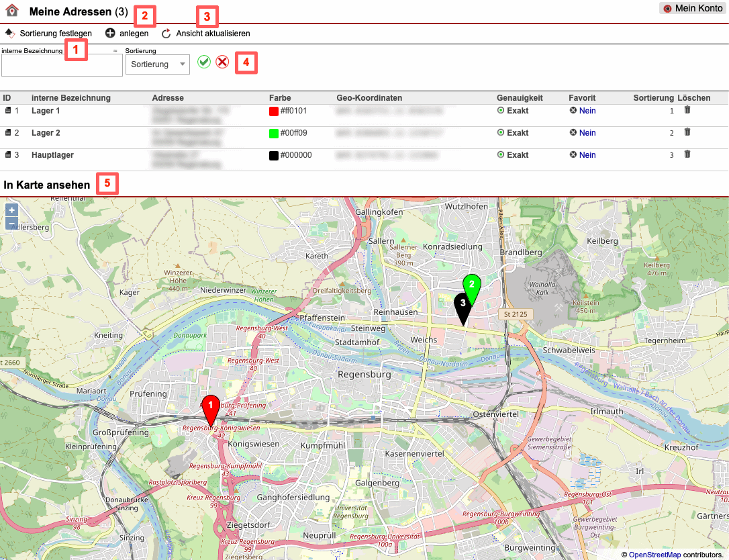
Task: Open the Mein Konto menu
Action: tap(693, 8)
